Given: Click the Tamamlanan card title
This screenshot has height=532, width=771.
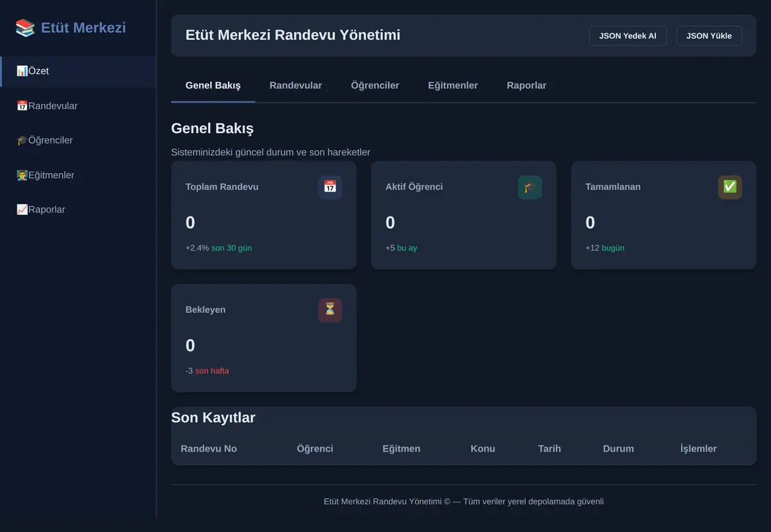Looking at the screenshot, I should (x=613, y=187).
